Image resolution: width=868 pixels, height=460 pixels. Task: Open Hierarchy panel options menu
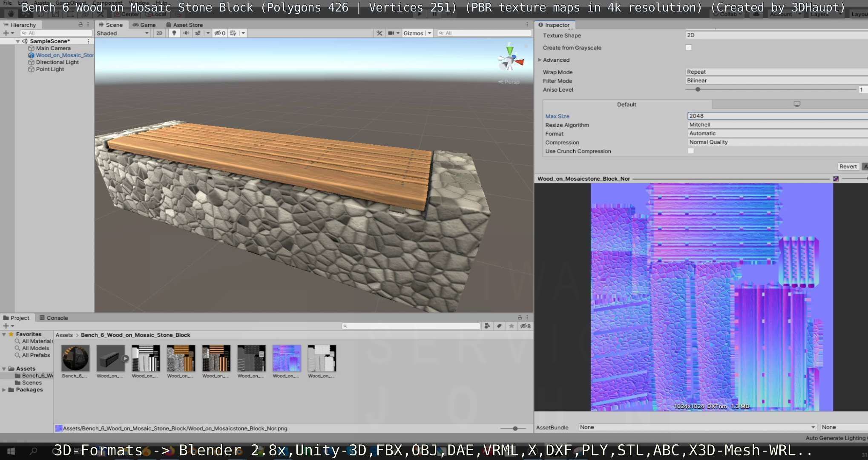tap(88, 25)
